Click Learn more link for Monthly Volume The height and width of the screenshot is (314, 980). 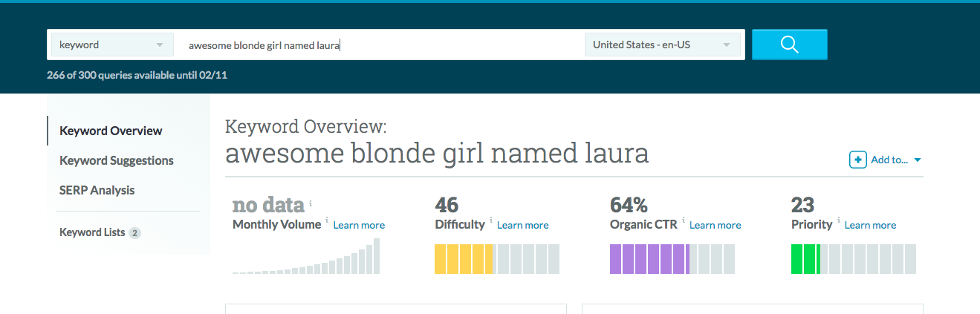coord(359,225)
